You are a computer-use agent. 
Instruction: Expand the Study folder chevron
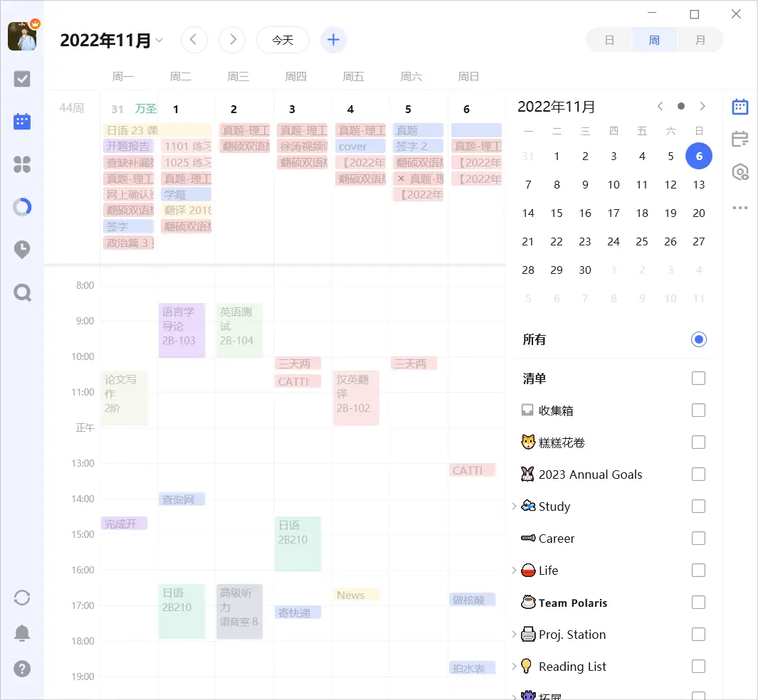coord(514,507)
